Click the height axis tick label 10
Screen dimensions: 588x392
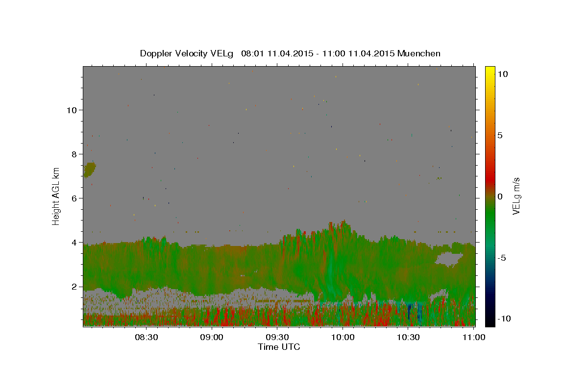click(73, 110)
